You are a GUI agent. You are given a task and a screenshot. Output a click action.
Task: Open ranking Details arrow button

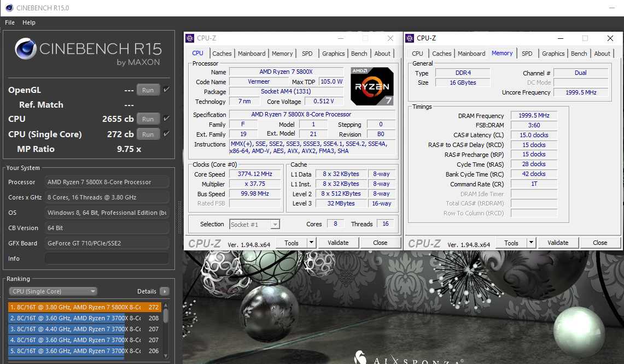click(165, 291)
